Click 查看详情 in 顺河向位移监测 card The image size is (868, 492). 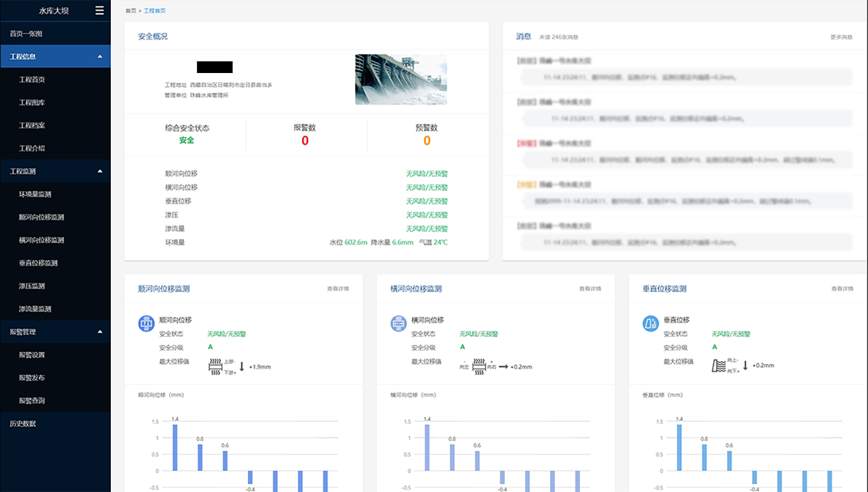coord(338,289)
